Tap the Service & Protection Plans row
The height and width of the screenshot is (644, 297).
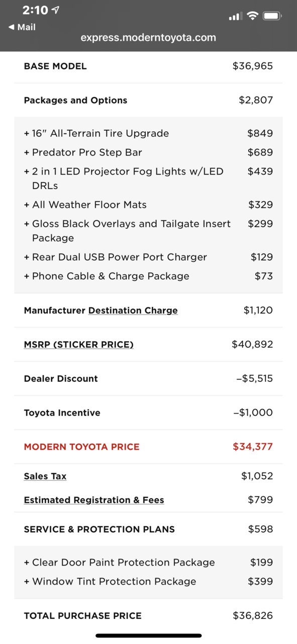(148, 529)
